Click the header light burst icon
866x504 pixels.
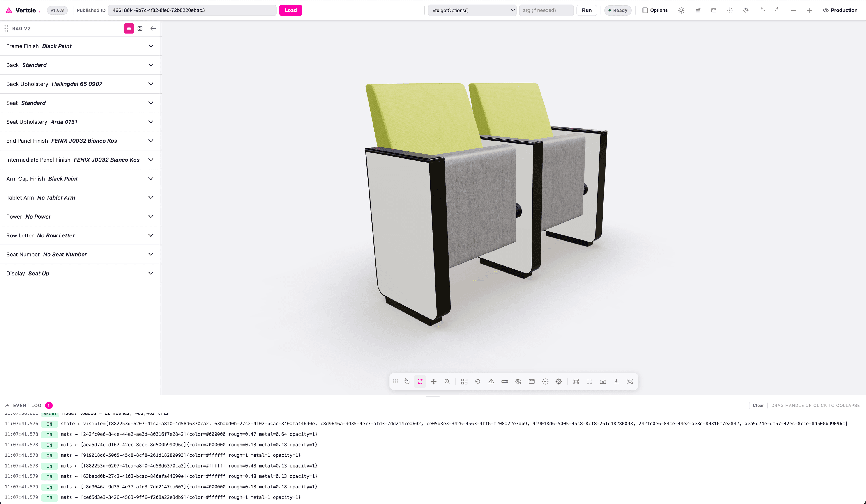point(730,10)
